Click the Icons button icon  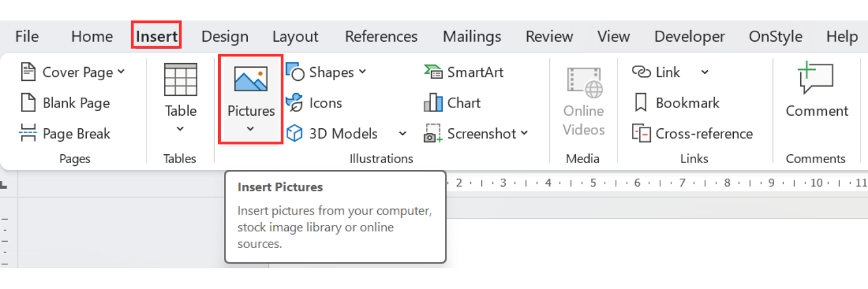click(x=295, y=103)
